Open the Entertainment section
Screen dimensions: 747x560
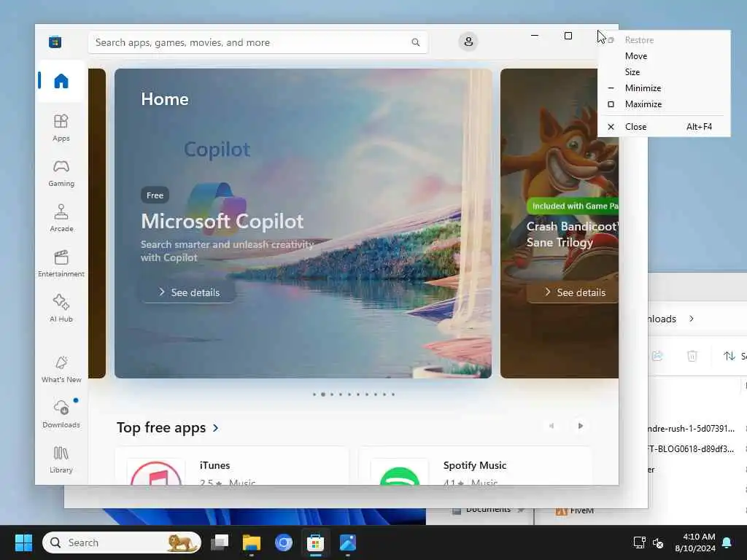61,263
